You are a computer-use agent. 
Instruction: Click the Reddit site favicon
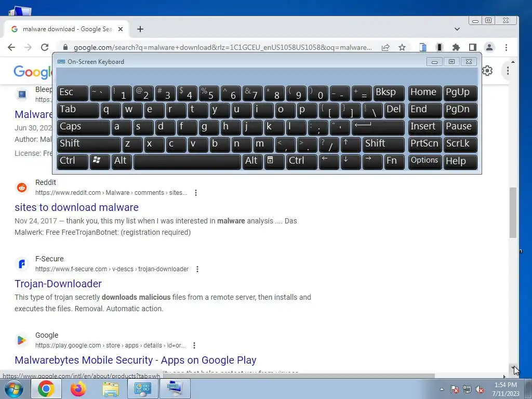tap(22, 187)
